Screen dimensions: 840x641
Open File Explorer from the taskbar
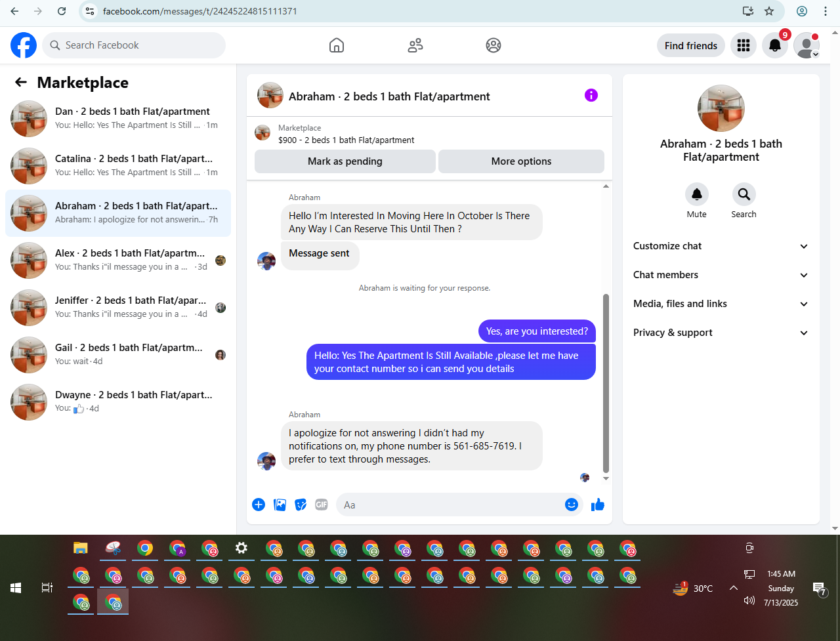[80, 548]
